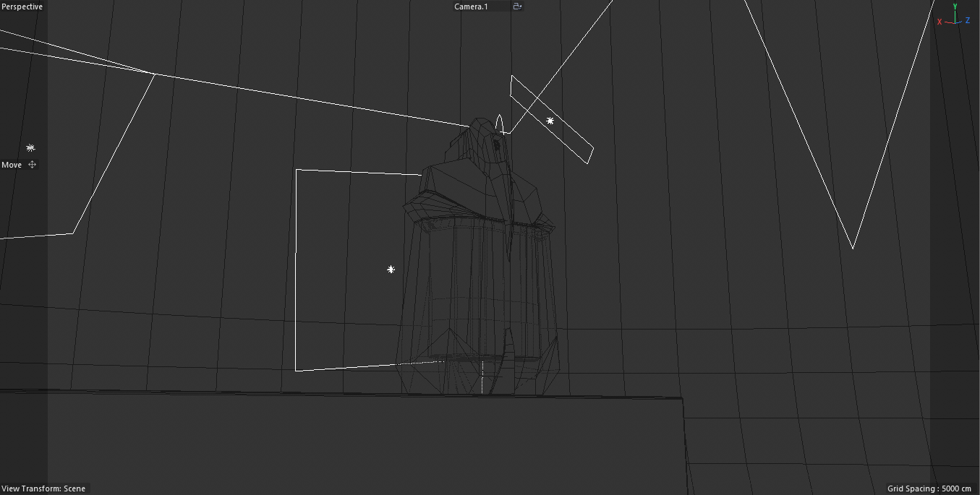Select the Move tool icon
This screenshot has height=495, width=980.
(x=31, y=164)
